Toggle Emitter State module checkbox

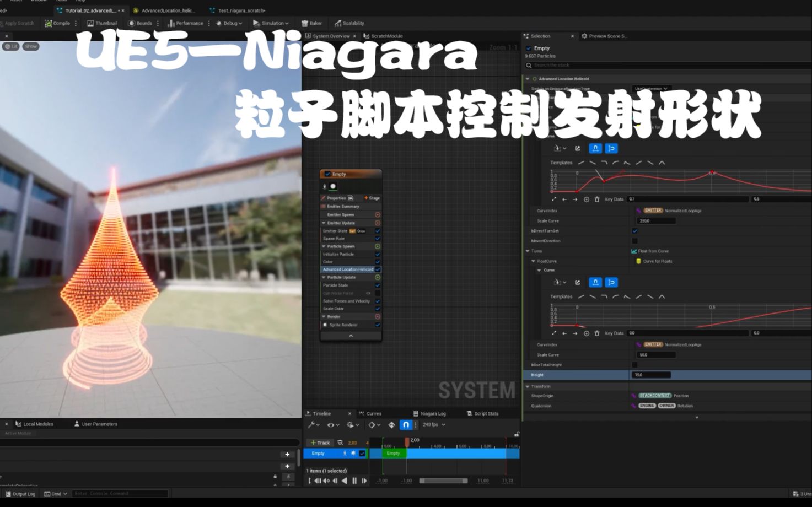click(x=378, y=231)
